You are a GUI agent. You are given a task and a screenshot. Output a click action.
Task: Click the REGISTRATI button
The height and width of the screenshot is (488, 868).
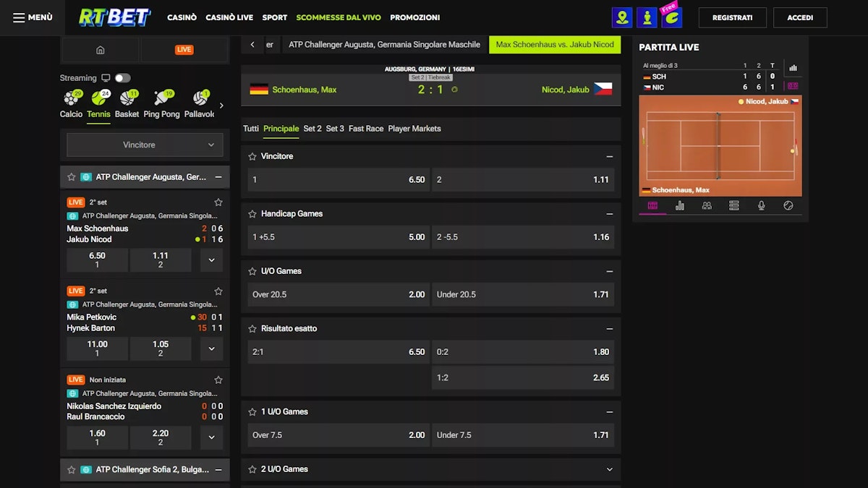point(732,17)
